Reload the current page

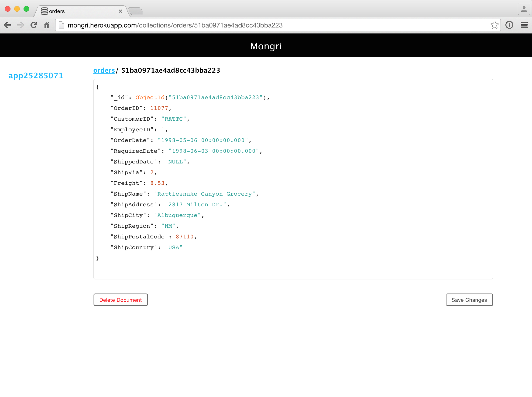[x=34, y=25]
